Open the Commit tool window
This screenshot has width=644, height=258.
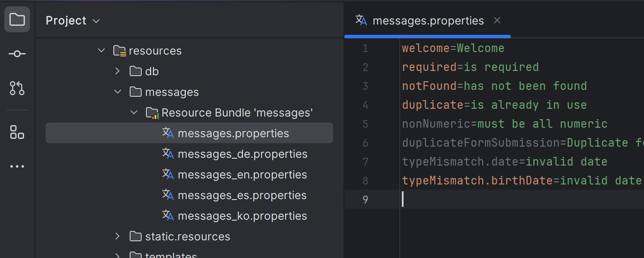click(17, 53)
